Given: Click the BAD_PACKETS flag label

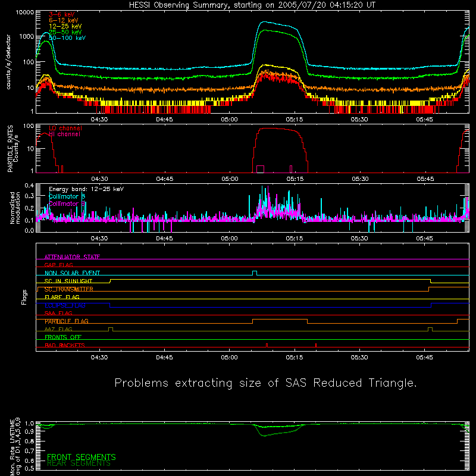Looking at the screenshot, I should point(65,345).
